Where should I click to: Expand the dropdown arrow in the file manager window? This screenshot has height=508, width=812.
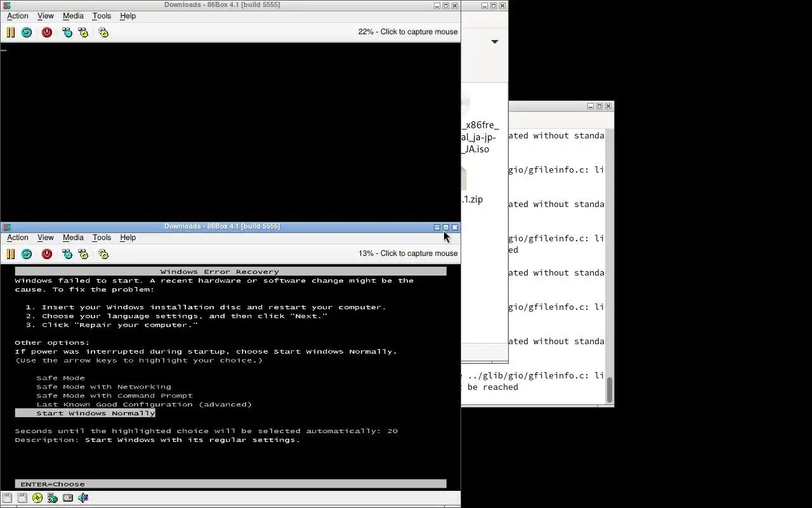point(495,42)
